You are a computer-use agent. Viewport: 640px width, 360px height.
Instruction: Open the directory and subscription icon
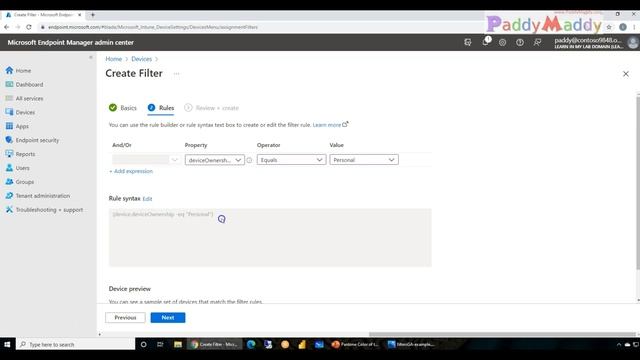coord(468,42)
